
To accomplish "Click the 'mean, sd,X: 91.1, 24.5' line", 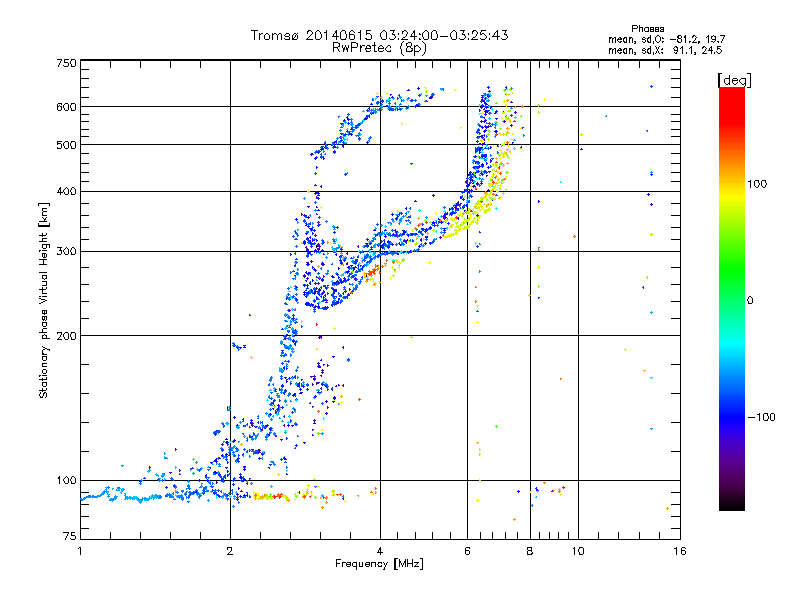I will coord(665,50).
